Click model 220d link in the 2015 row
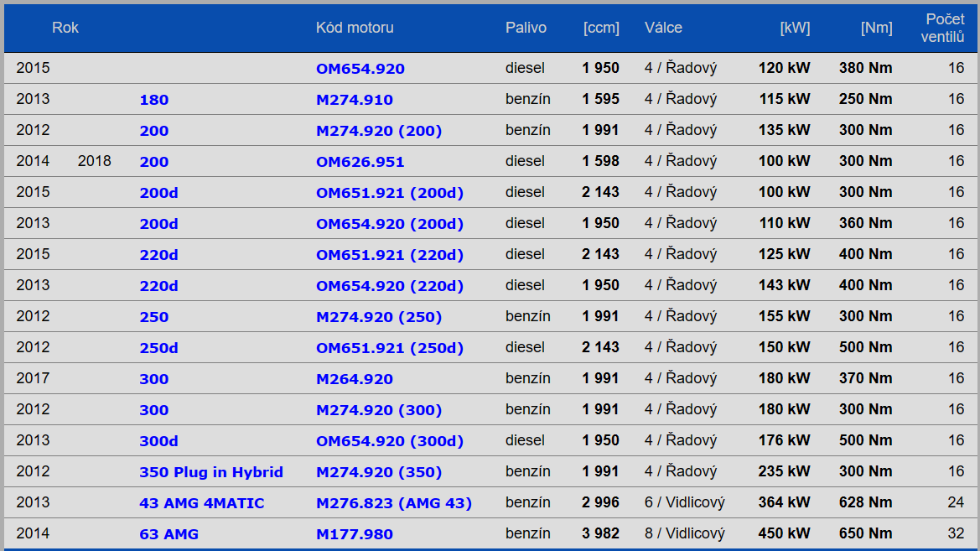 tap(158, 255)
